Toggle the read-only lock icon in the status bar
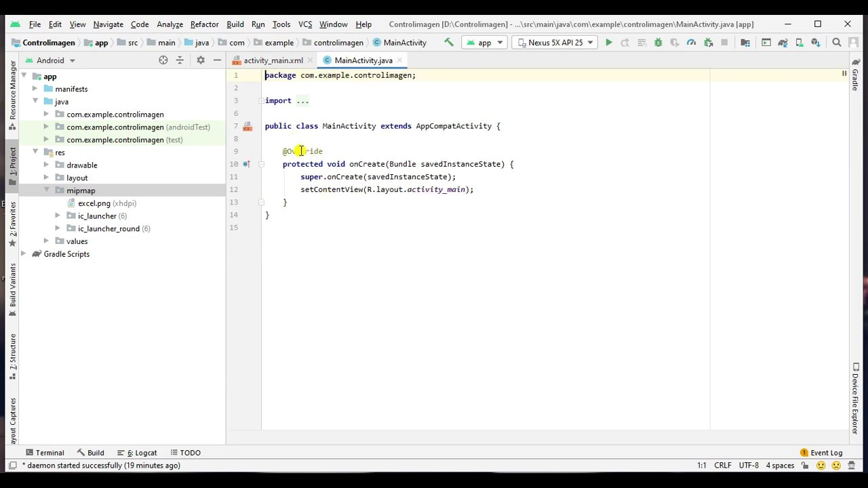 [806, 466]
